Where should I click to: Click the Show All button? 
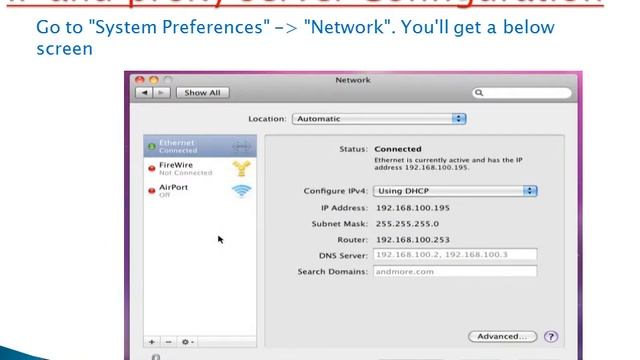tap(202, 93)
